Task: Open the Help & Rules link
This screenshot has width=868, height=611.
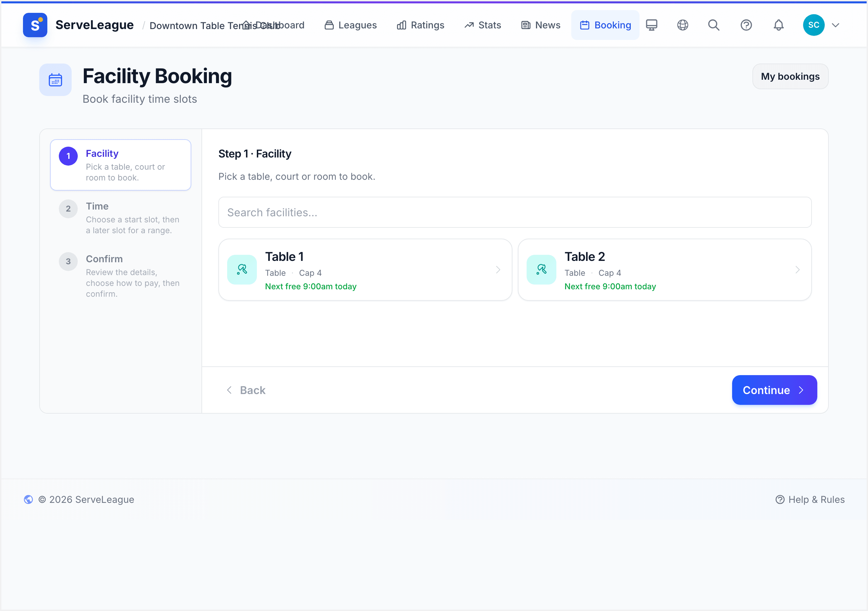Action: coord(810,499)
